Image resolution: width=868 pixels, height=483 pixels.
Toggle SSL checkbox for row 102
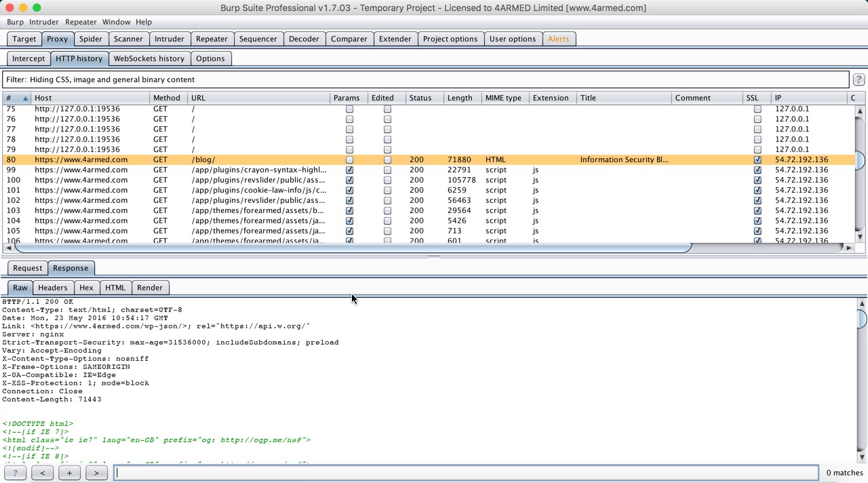pos(757,200)
